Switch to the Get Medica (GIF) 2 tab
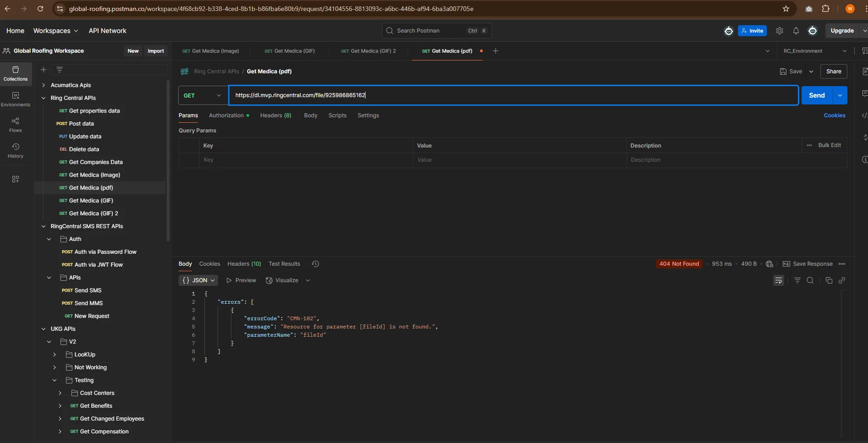 [369, 51]
